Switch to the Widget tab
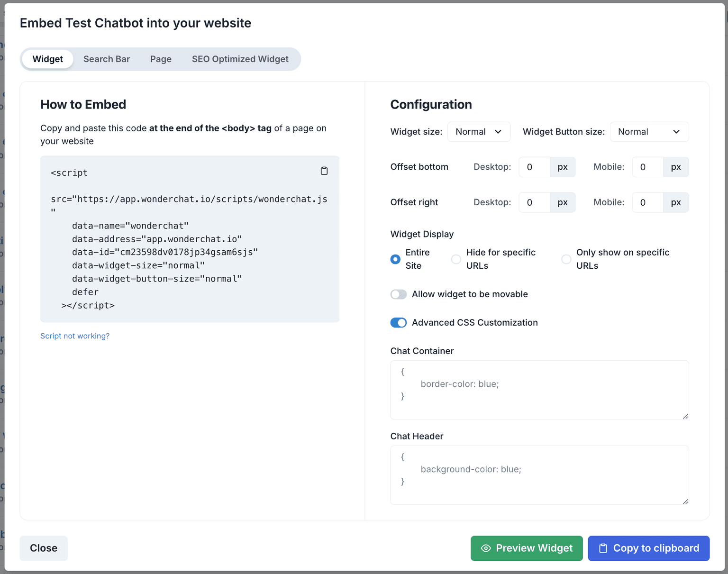Viewport: 728px width, 574px height. 48,59
